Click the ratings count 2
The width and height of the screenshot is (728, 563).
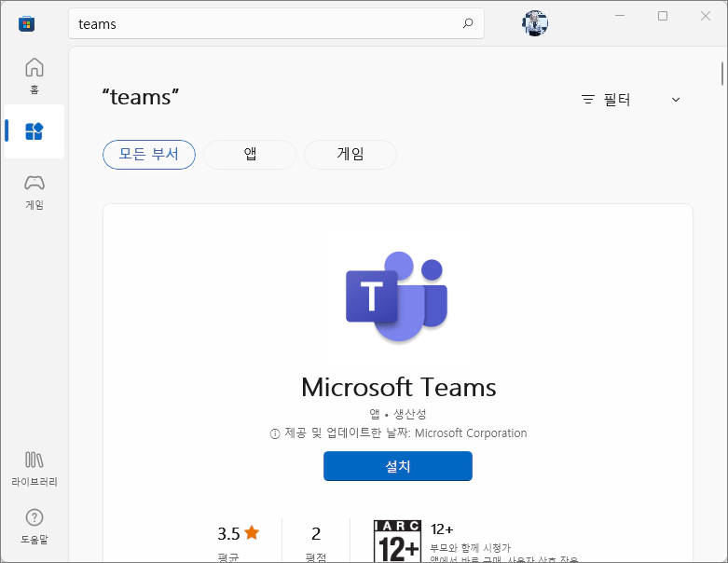pyautogui.click(x=316, y=534)
